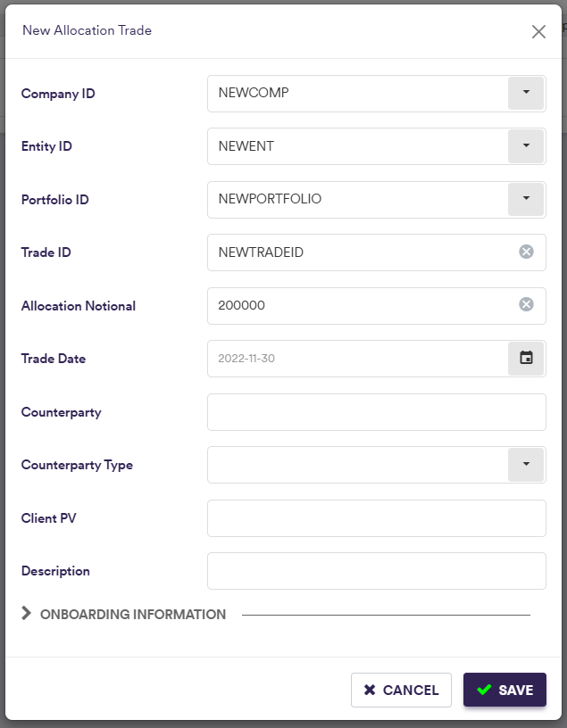Open the Trade Date calendar picker icon
567x728 pixels.
point(526,359)
